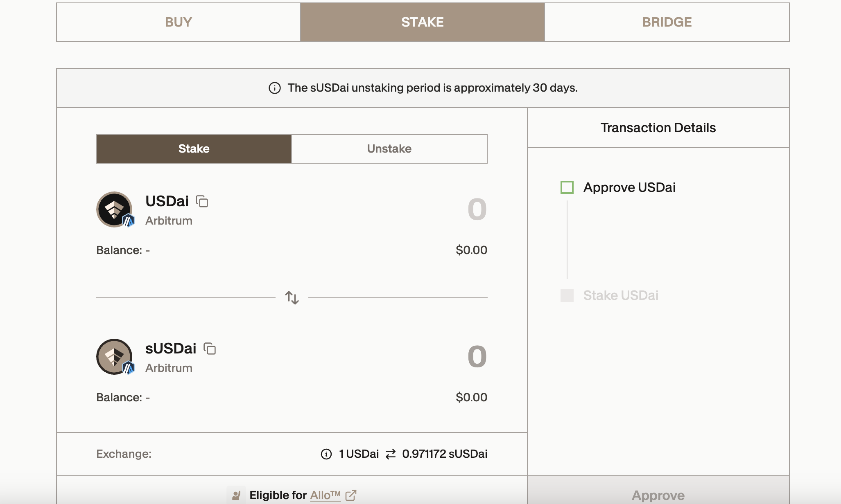
Task: Select the Stake toggle option
Action: (194, 149)
